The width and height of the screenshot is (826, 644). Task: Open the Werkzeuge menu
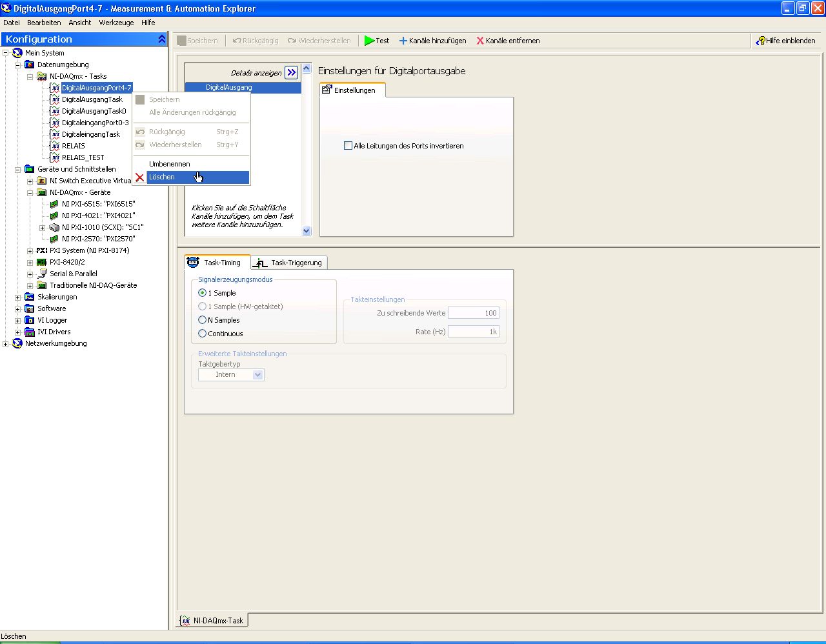[x=116, y=23]
